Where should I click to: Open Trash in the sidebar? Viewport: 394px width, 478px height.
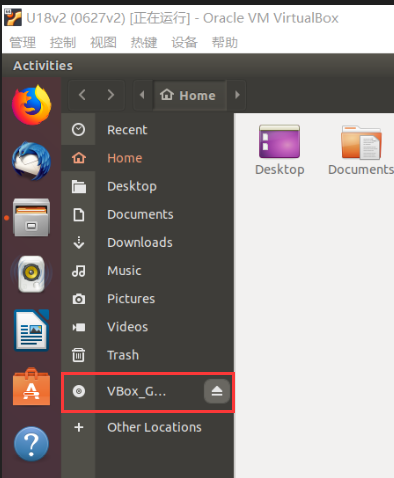click(x=147, y=355)
